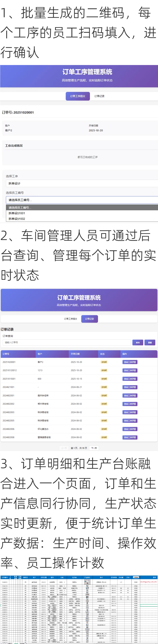Viewport: 158px width, 644px height.
Task: Click the 上一页 pagination button
Action: pyautogui.click(x=64, y=448)
